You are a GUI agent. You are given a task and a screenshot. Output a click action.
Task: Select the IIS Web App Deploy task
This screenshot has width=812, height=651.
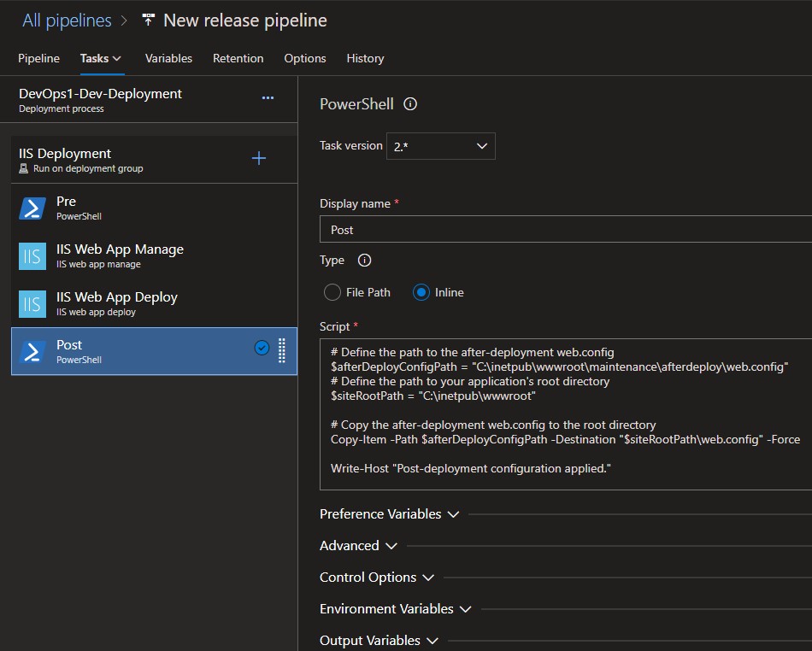click(154, 304)
